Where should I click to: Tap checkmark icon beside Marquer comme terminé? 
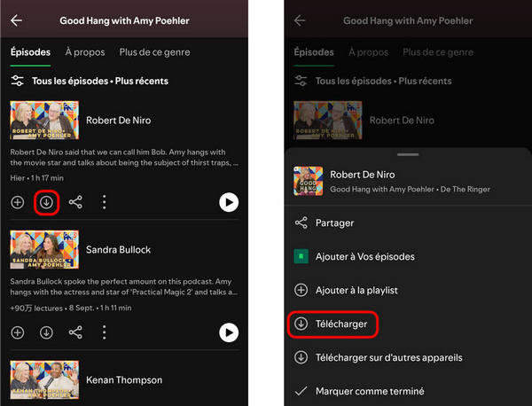click(301, 392)
